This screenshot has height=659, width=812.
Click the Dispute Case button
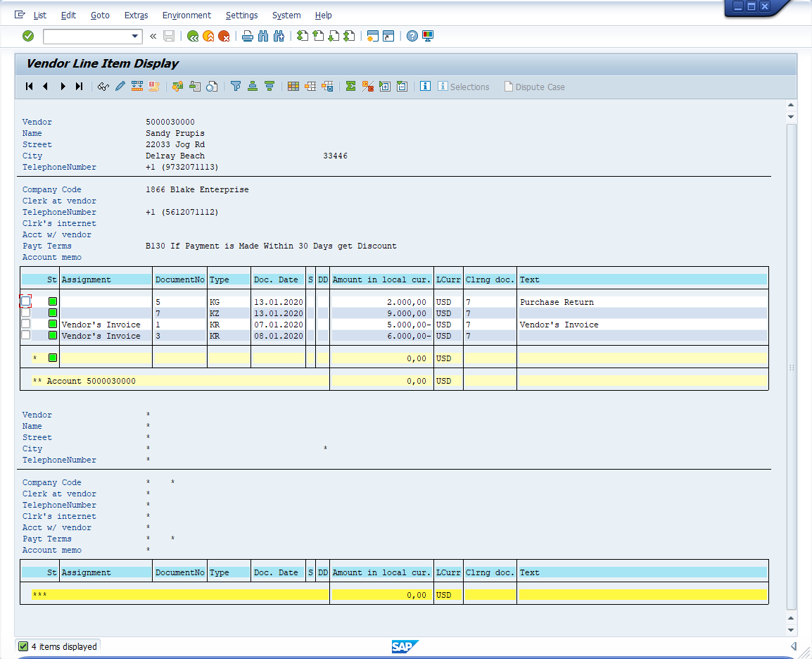pos(534,87)
